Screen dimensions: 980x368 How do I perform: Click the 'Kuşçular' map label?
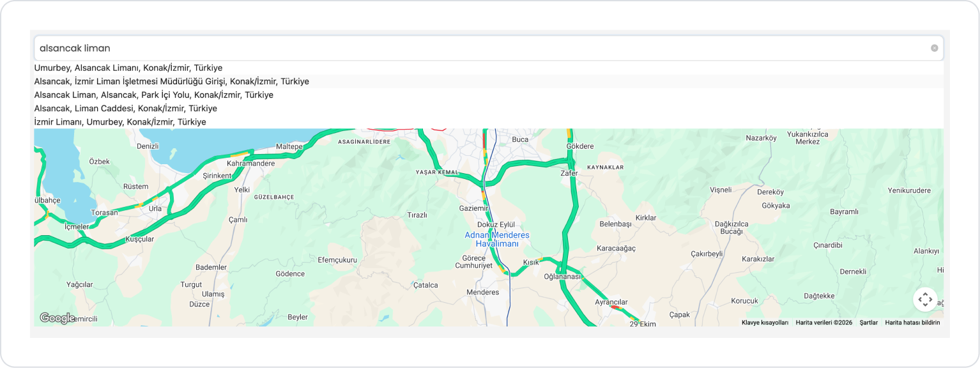tap(140, 239)
